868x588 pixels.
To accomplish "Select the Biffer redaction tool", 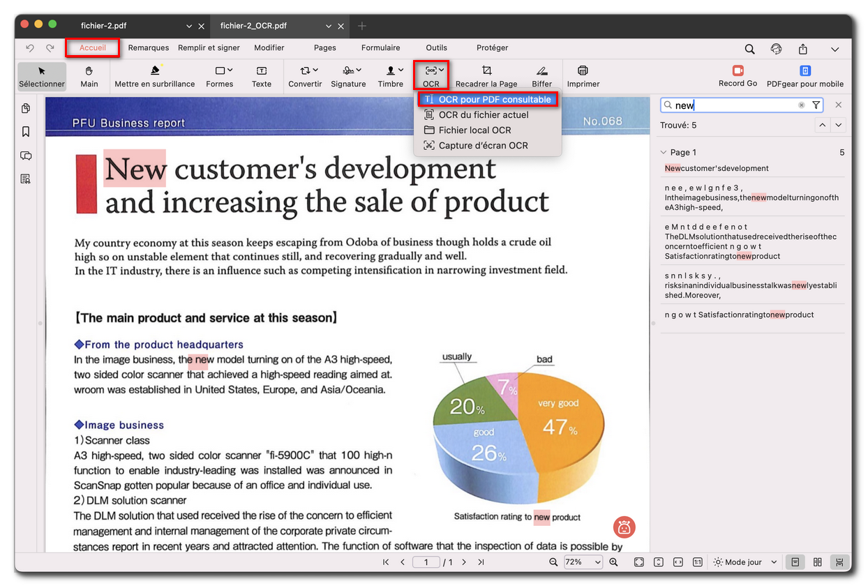I will click(541, 76).
